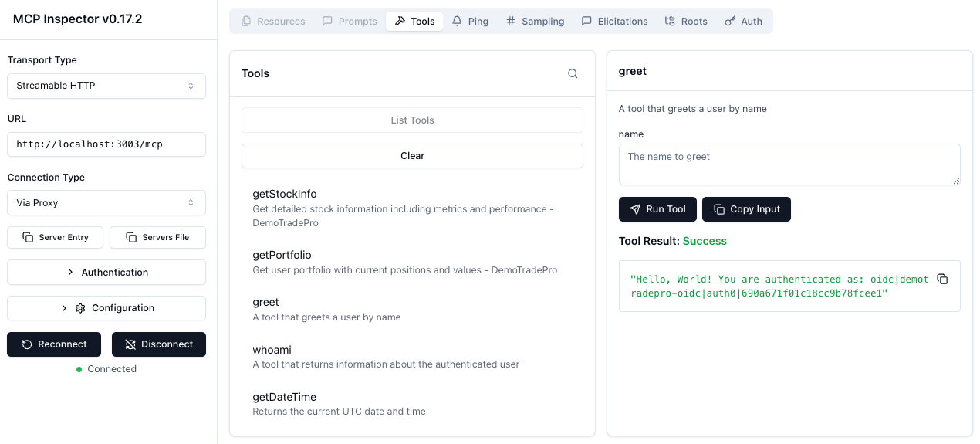The width and height of the screenshot is (980, 444).
Task: Switch to the Ping tab
Action: click(x=470, y=22)
